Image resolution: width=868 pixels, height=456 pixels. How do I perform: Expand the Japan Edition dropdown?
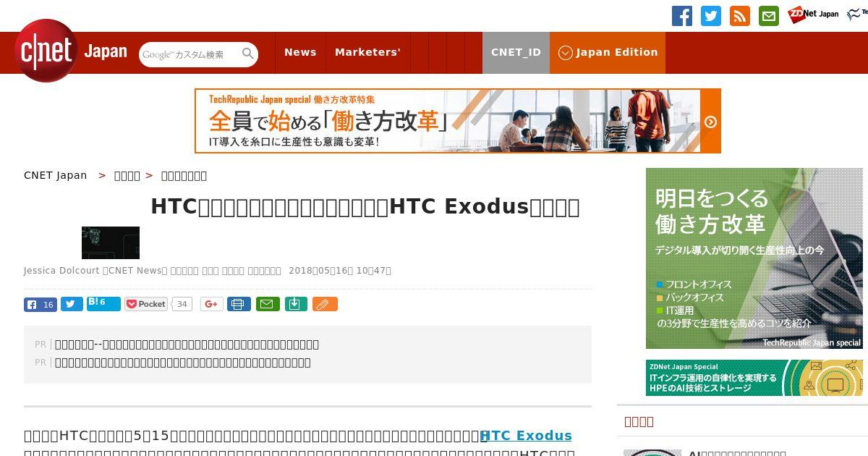click(608, 52)
